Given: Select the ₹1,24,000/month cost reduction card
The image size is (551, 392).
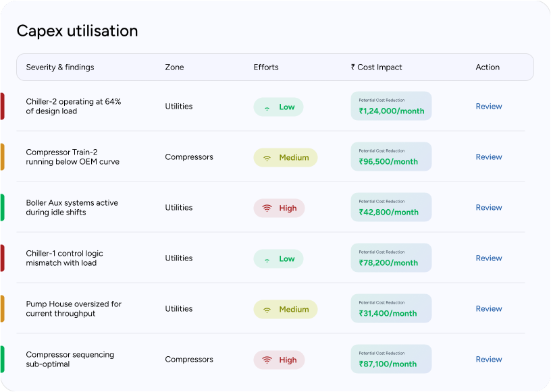Looking at the screenshot, I should [x=391, y=107].
